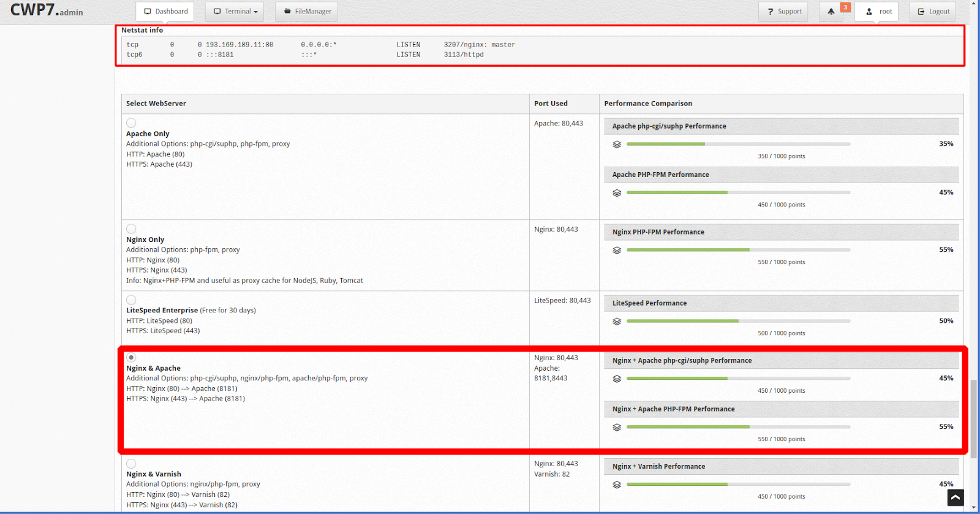Image resolution: width=980 pixels, height=514 pixels.
Task: Click the Logout button
Action: tap(933, 12)
